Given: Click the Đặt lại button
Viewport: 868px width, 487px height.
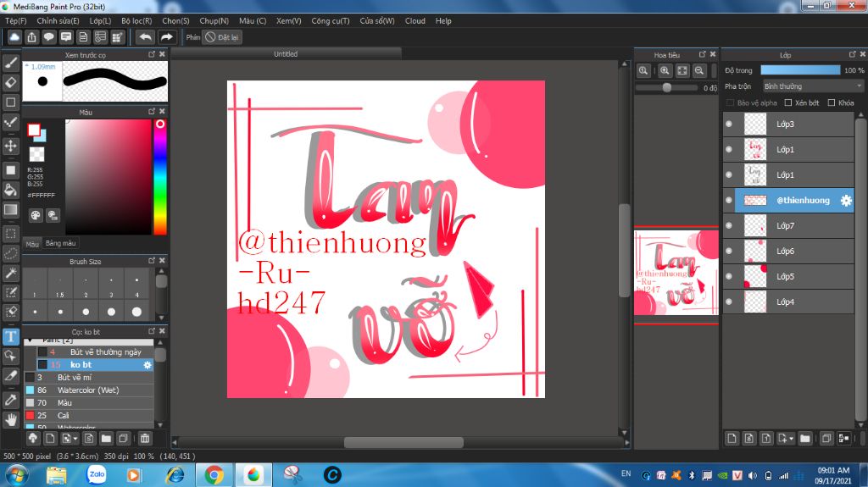Looking at the screenshot, I should click(x=221, y=37).
